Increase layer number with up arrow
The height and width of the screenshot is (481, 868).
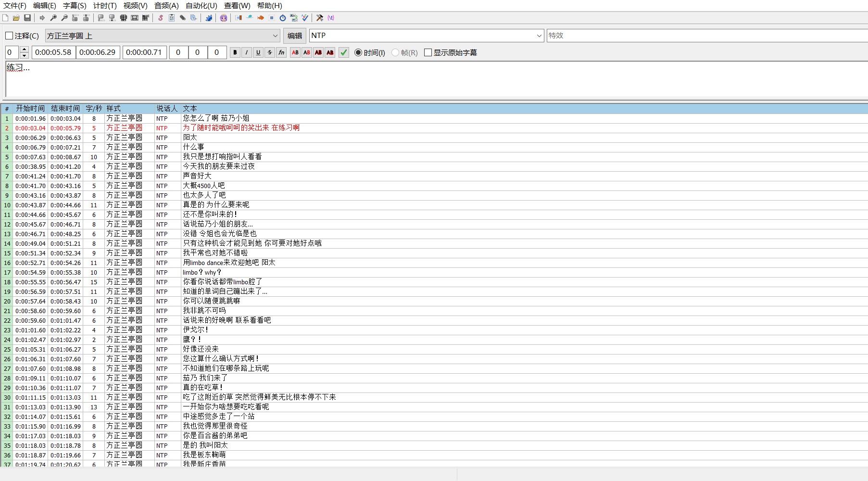coord(25,50)
